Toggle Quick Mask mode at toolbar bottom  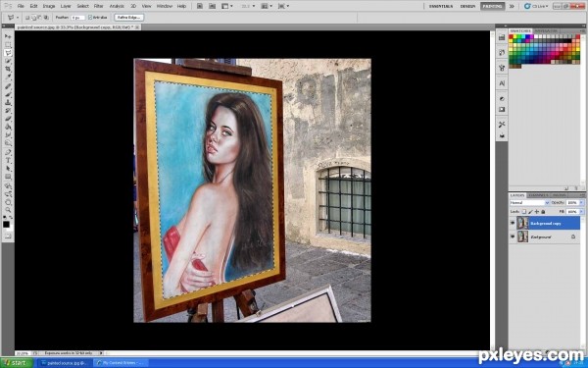[x=8, y=237]
